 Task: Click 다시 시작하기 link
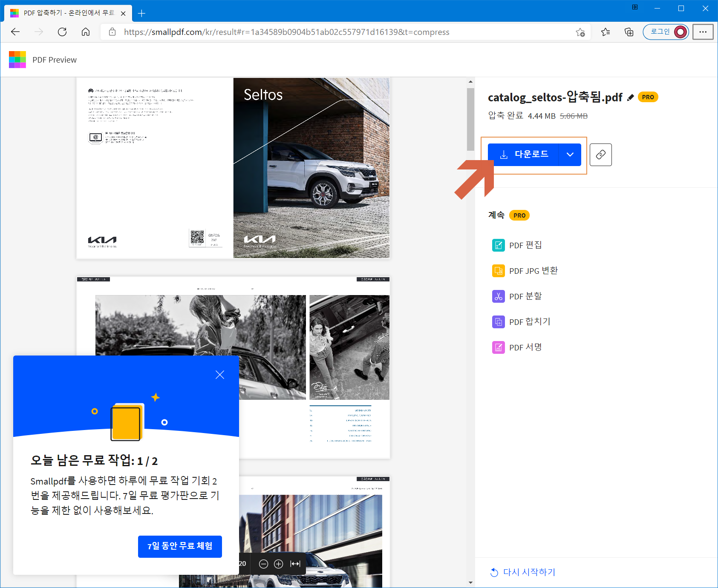[x=523, y=572]
